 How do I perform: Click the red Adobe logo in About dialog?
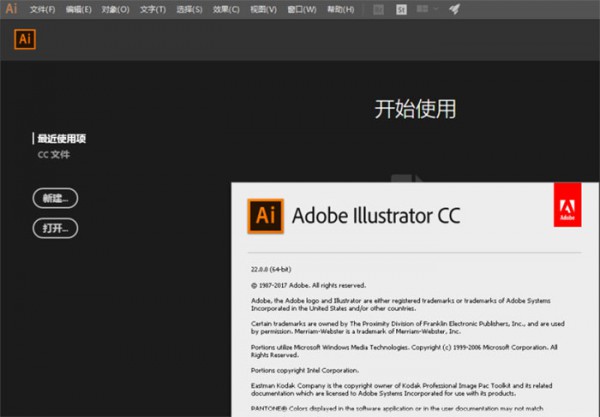567,205
